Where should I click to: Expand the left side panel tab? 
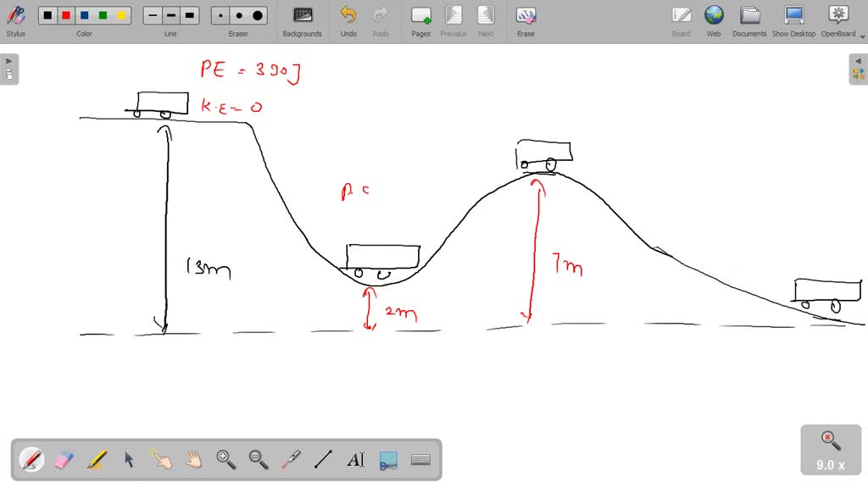click(x=8, y=69)
